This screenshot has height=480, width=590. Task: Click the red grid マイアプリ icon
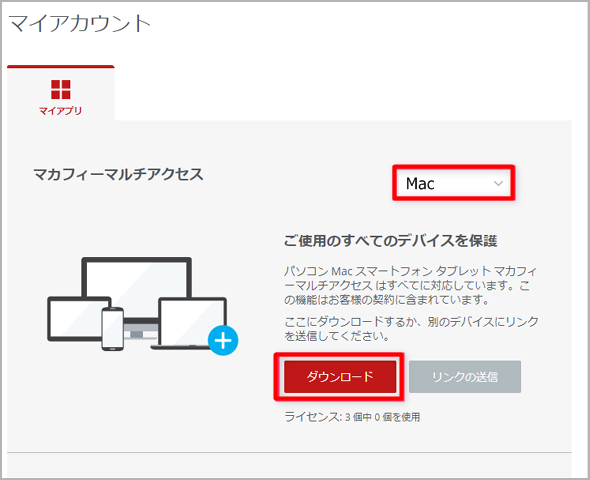point(61,90)
